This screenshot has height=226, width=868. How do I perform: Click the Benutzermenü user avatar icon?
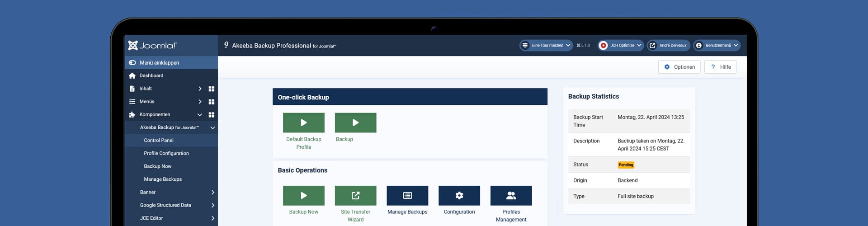699,45
